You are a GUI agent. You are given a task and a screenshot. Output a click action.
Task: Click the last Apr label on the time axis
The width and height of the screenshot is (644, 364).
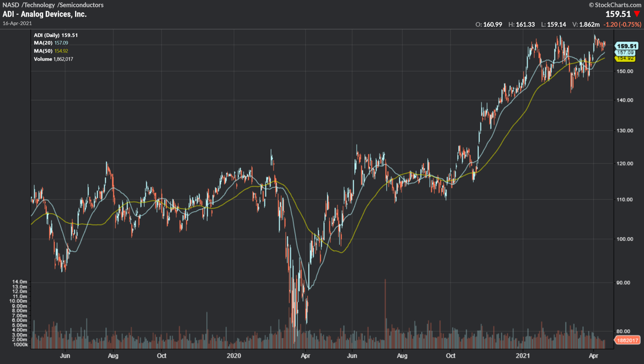pyautogui.click(x=593, y=355)
